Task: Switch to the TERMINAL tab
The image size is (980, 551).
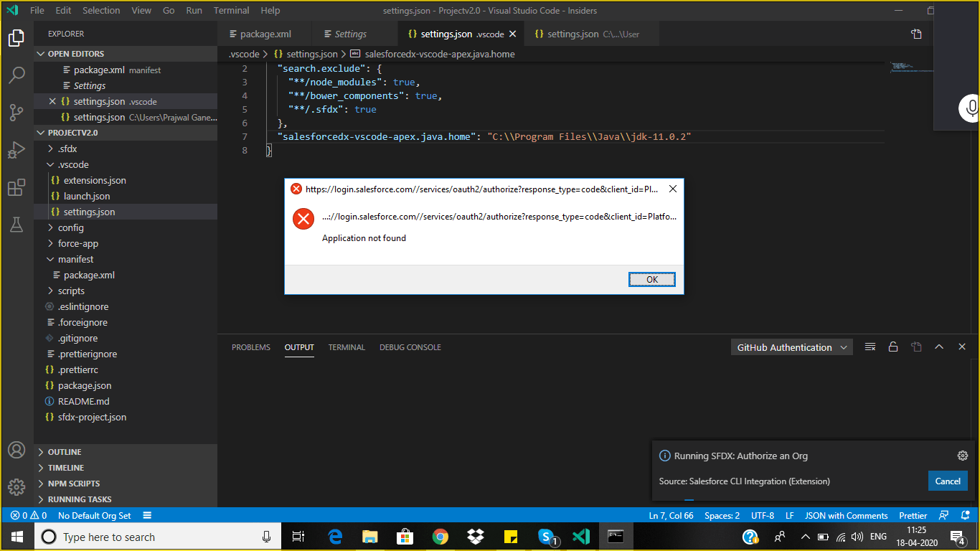Action: pos(347,347)
